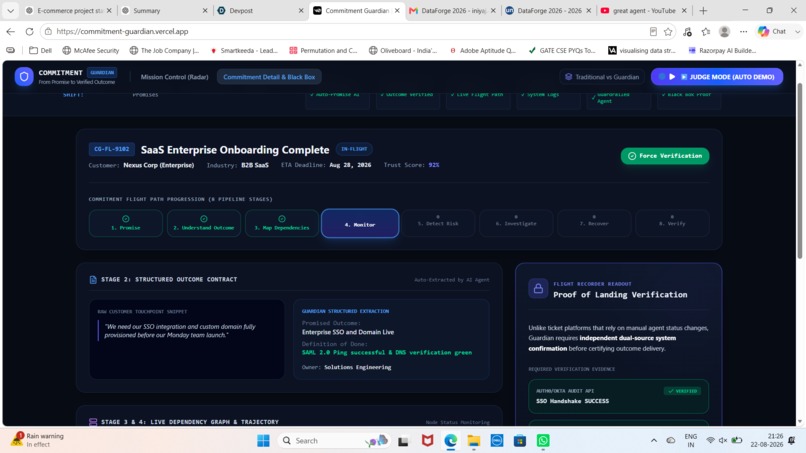This screenshot has height=453, width=806.
Task: Add page to favorites star
Action: 668,31
